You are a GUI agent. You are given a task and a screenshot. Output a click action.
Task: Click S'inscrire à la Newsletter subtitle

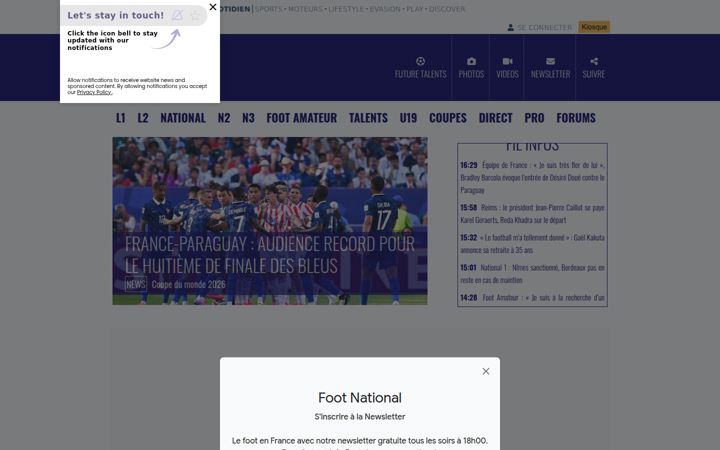point(360,417)
